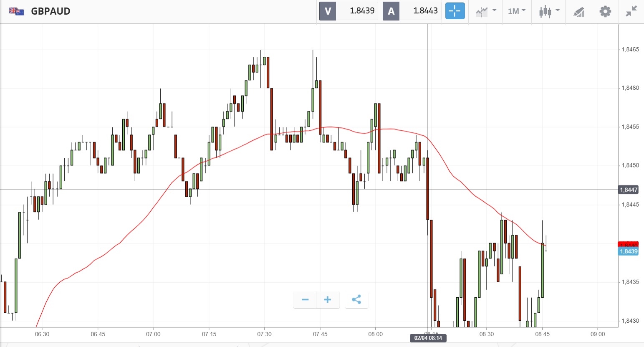The image size is (644, 347).
Task: Click the 1,8460 price axis label
Action: click(x=630, y=88)
